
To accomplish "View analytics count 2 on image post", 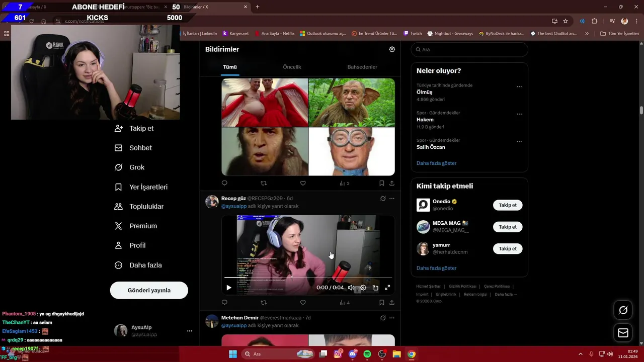I will [x=345, y=184].
